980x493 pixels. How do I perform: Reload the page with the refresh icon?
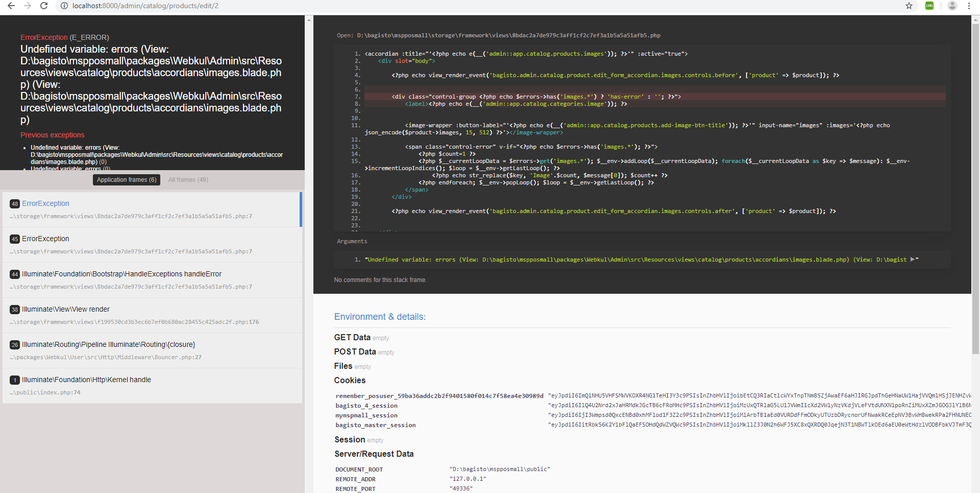[44, 6]
